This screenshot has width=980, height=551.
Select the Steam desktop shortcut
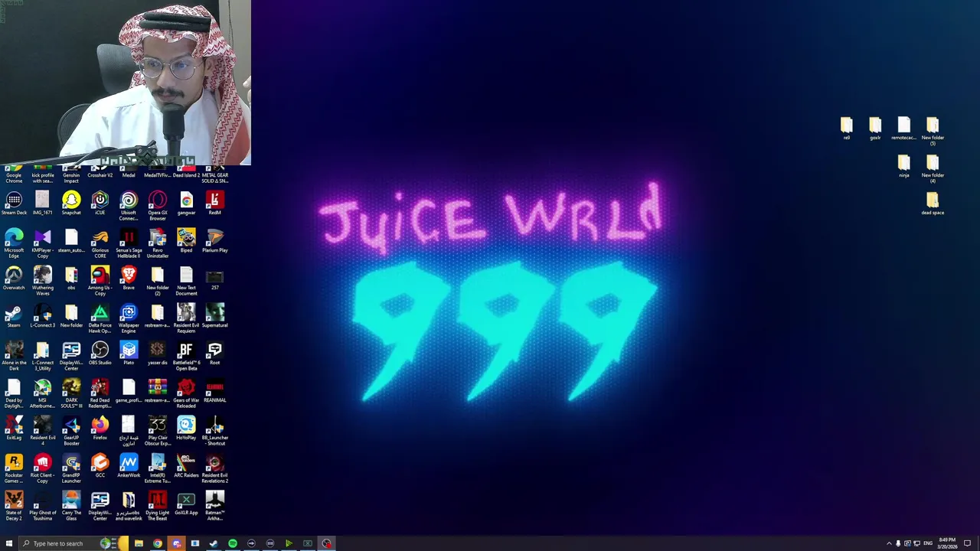tap(14, 316)
